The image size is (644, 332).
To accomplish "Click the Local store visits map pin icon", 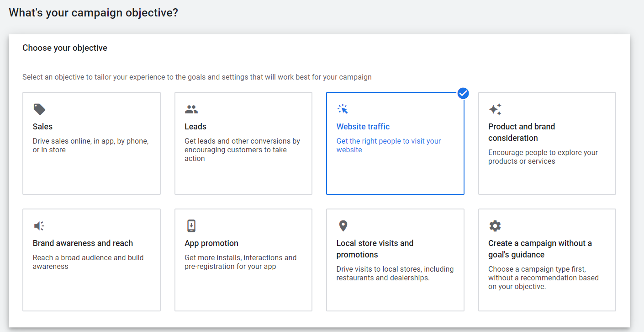I will click(343, 226).
